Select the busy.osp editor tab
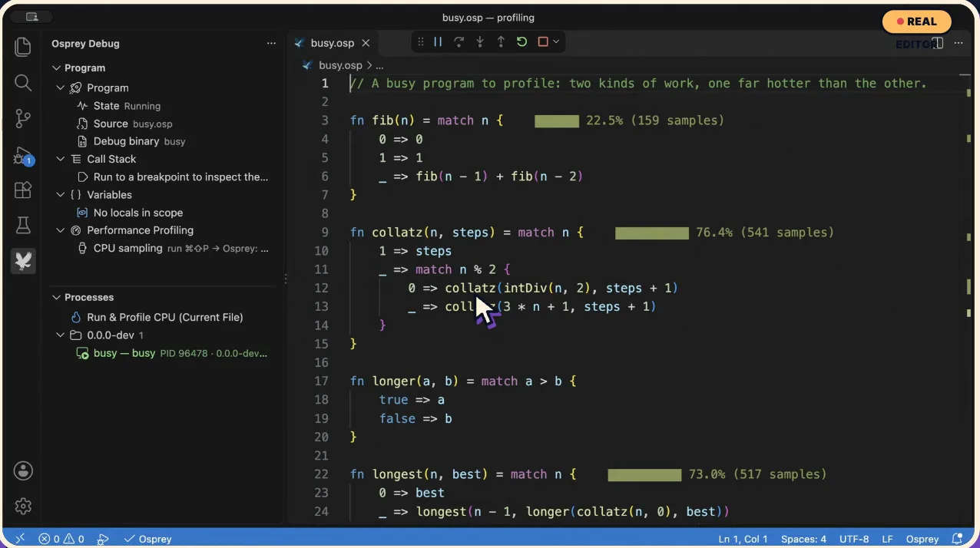 333,44
